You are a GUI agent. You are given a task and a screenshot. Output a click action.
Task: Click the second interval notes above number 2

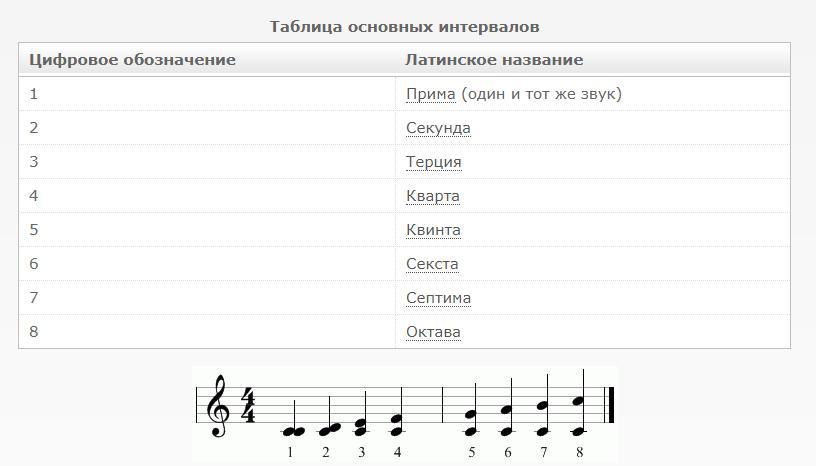tap(329, 429)
